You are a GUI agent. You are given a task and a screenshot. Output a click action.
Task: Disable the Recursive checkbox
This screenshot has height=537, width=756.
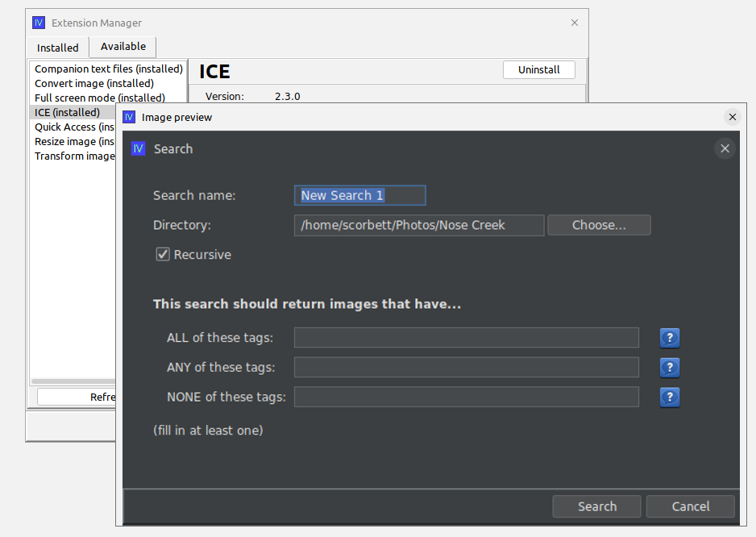(162, 254)
